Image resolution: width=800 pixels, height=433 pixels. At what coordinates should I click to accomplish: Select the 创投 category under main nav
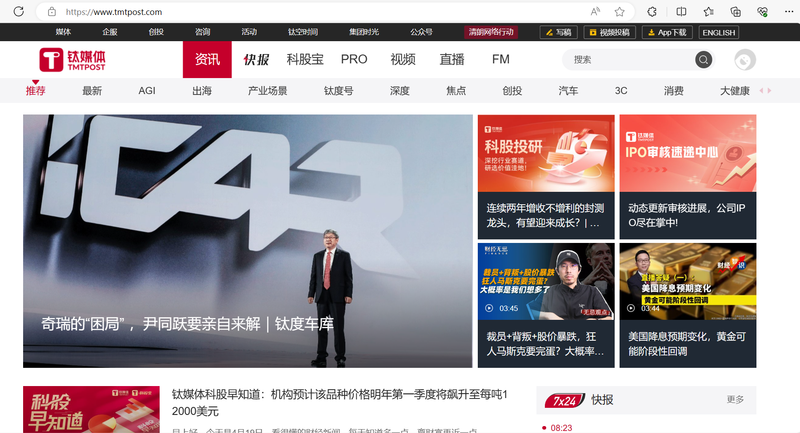(512, 91)
